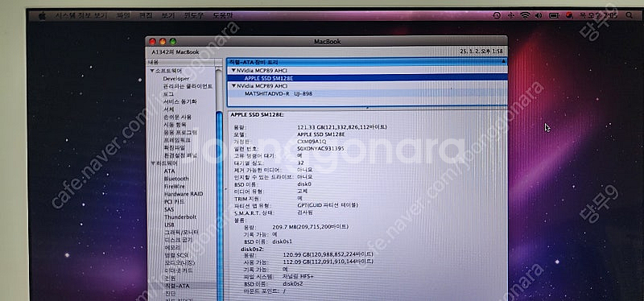
Task: Select 오디오(내장) in the sidebar
Action: pyautogui.click(x=180, y=263)
